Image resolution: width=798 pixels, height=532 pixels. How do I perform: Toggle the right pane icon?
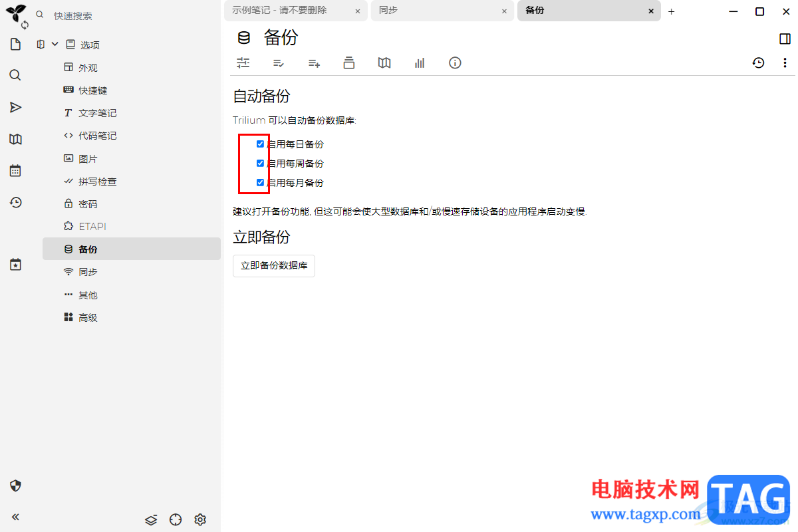[x=785, y=39]
